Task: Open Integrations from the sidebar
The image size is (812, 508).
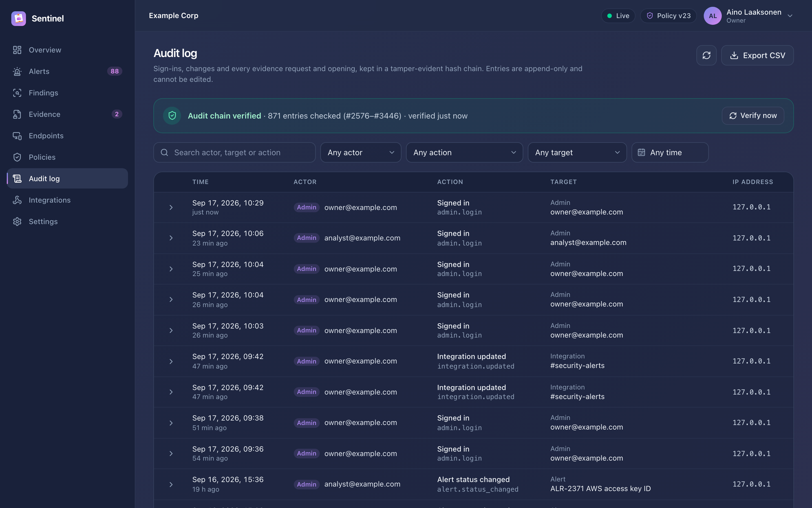Action: point(67,200)
